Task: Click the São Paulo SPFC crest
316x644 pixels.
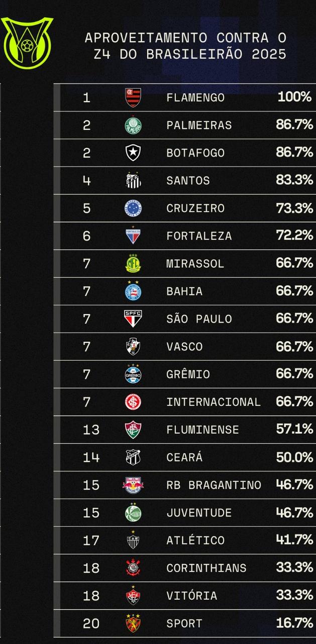Action: [x=133, y=319]
